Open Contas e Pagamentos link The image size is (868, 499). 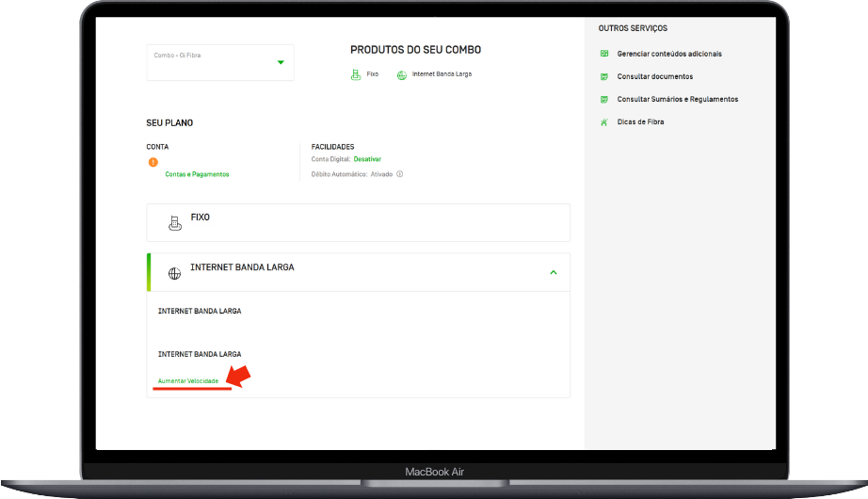point(197,174)
